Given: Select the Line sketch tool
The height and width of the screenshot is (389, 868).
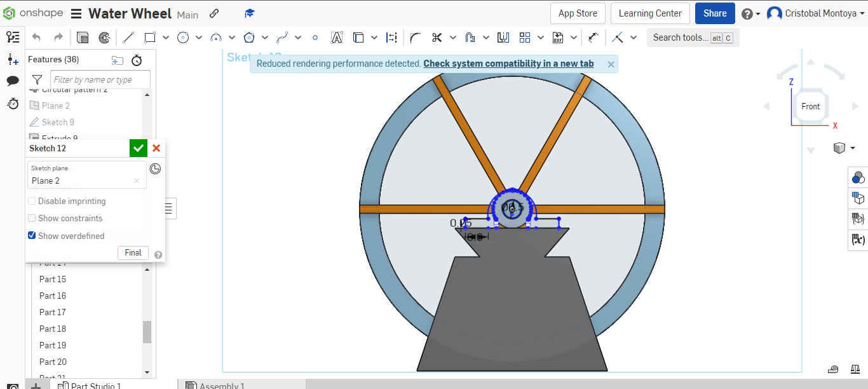Looking at the screenshot, I should [x=128, y=38].
